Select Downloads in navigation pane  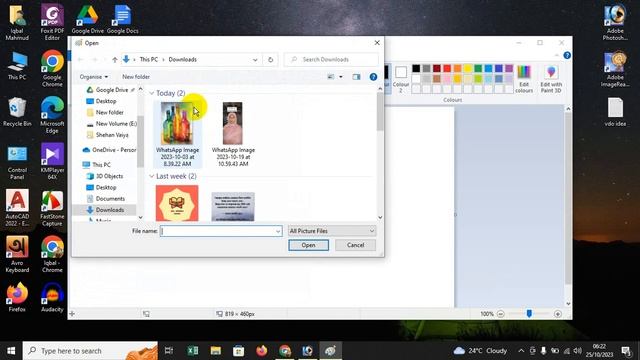105,210
